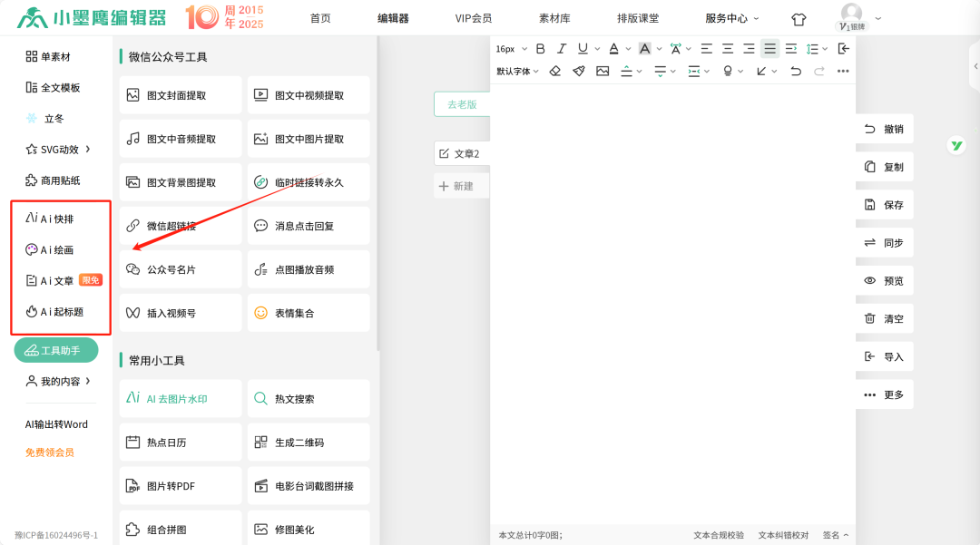
Task: Open the T-shirt skin icon in the header
Action: (x=799, y=19)
